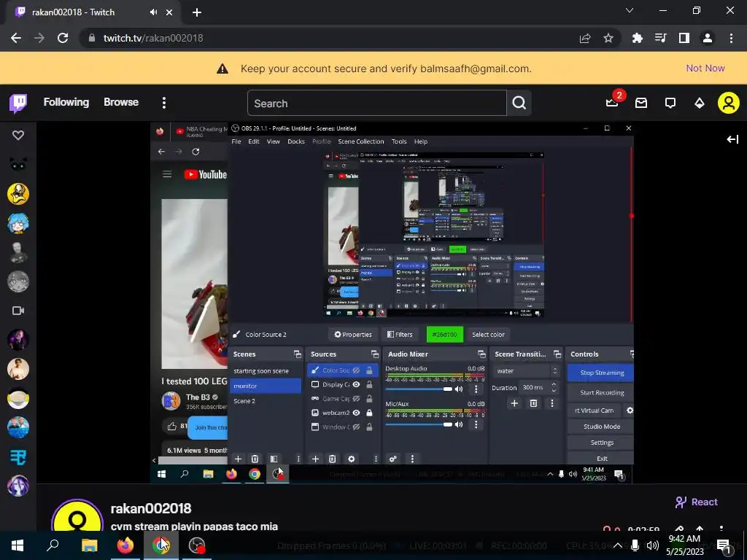
Task: Click the Mic/Aux volume slider
Action: (x=418, y=424)
